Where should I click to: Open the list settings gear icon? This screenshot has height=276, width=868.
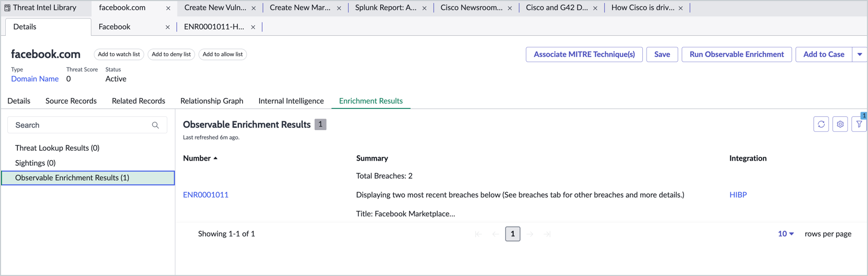840,124
